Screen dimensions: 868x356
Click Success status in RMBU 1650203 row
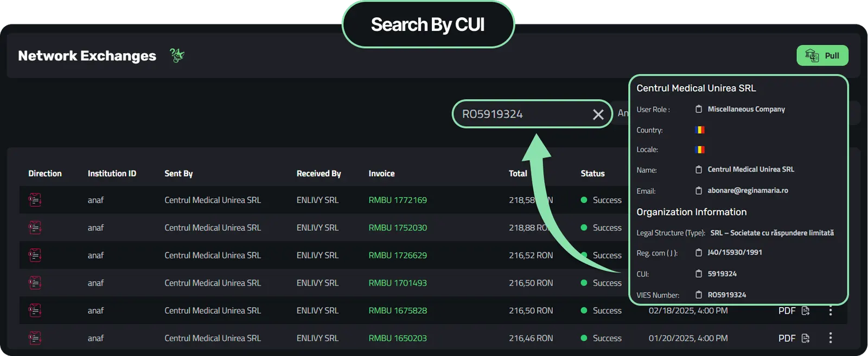click(601, 338)
